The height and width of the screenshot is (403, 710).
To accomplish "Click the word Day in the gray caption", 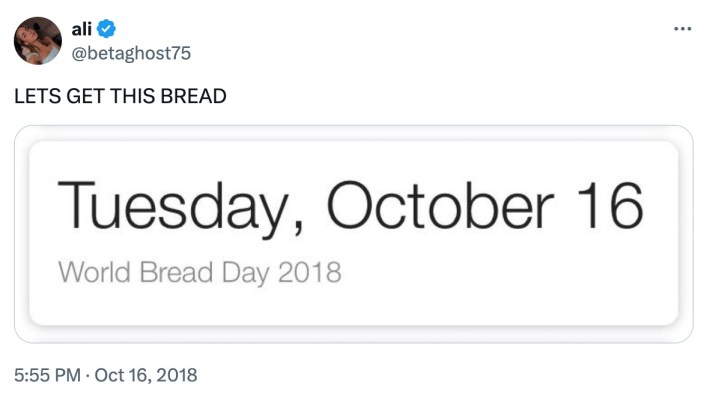I will (238, 271).
